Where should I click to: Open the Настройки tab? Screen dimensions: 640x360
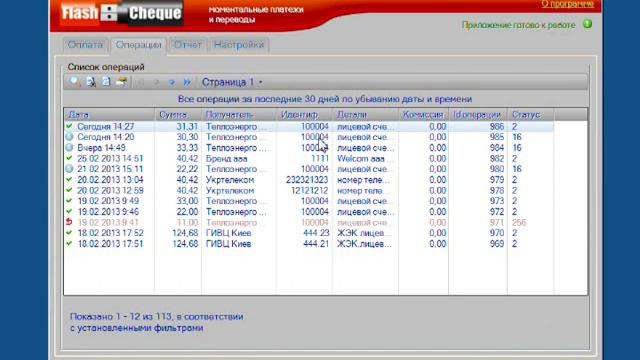239,44
